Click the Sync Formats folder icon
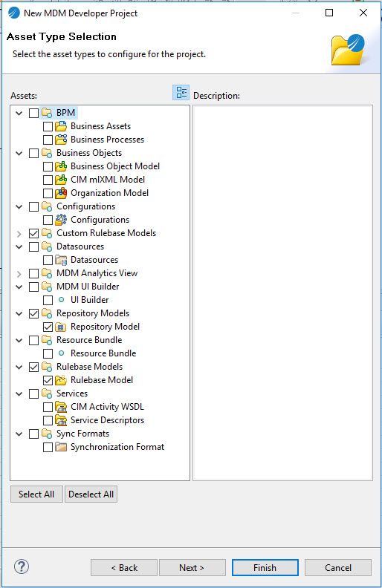This screenshot has width=382, height=588. point(47,434)
